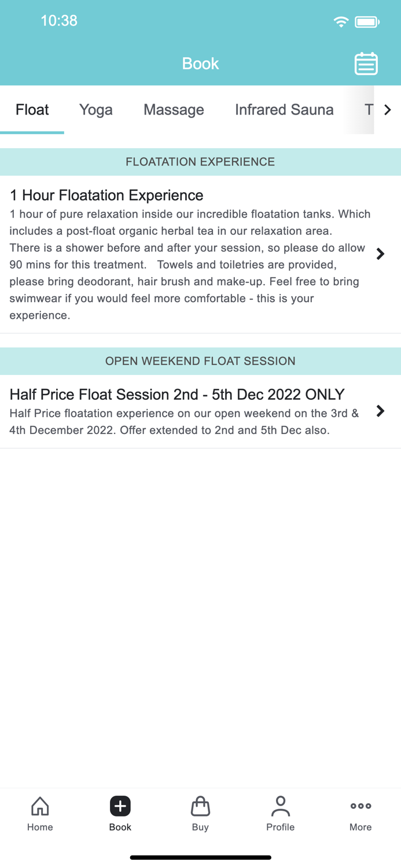Open details for 1 Hour Floatation Experience
This screenshot has height=868, width=401.
pyautogui.click(x=380, y=253)
